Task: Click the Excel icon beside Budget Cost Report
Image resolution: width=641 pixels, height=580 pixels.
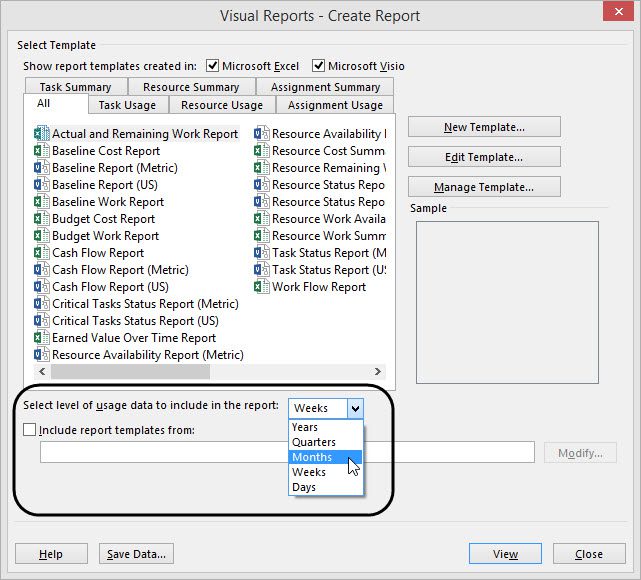Action: [42, 219]
